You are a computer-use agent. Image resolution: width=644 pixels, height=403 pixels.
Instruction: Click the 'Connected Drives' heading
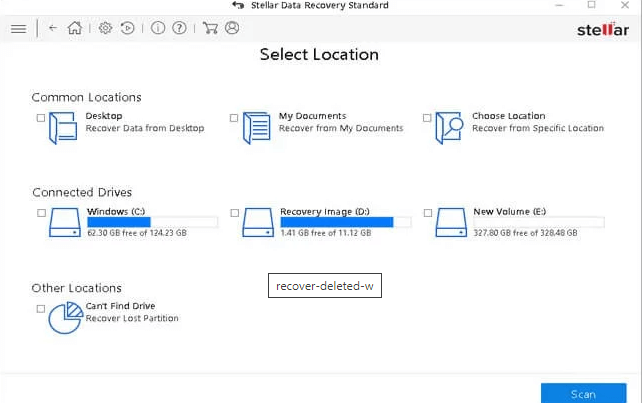click(x=82, y=192)
